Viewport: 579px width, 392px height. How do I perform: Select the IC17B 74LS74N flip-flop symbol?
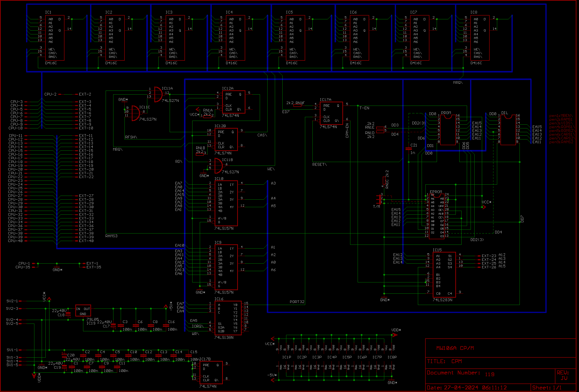click(211, 373)
